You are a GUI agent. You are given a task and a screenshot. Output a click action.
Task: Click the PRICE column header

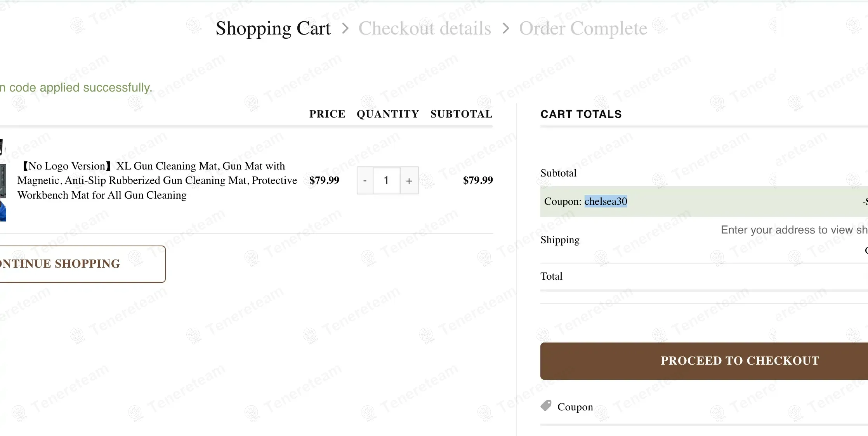[x=327, y=114]
